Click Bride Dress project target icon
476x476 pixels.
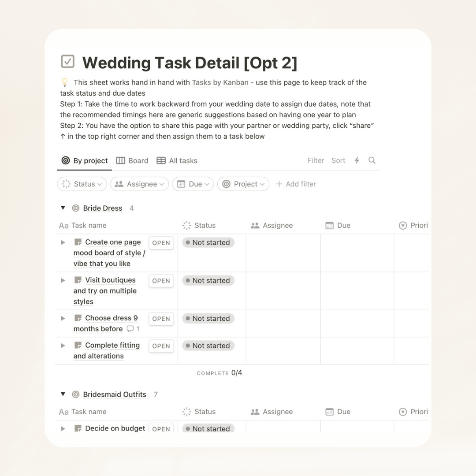coord(76,208)
